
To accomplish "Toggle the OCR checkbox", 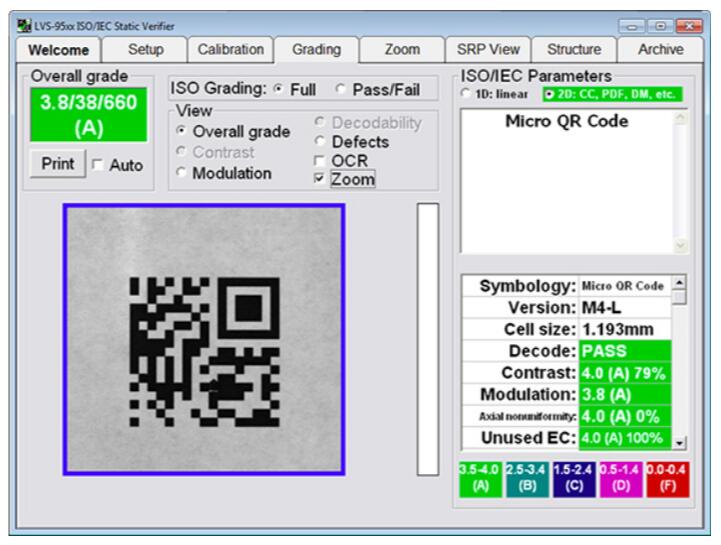I will [320, 161].
